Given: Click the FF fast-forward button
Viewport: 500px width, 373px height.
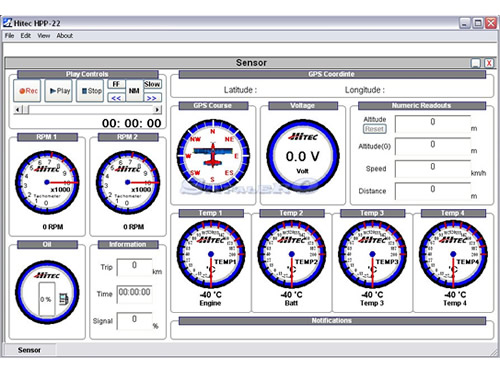Looking at the screenshot, I should (117, 84).
